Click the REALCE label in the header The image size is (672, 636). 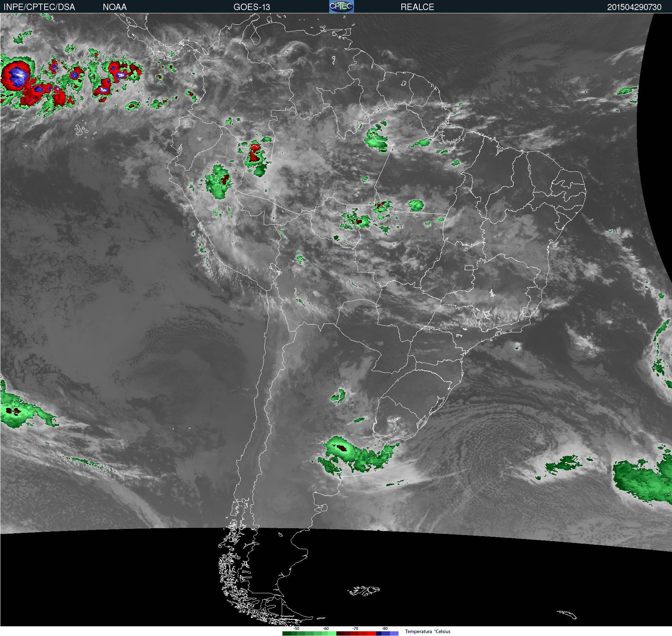(x=417, y=7)
